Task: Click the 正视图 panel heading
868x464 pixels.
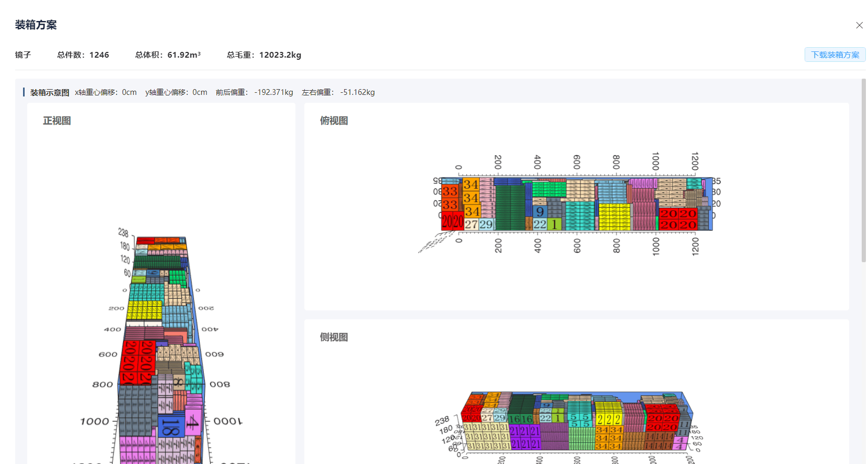Action: tap(57, 121)
